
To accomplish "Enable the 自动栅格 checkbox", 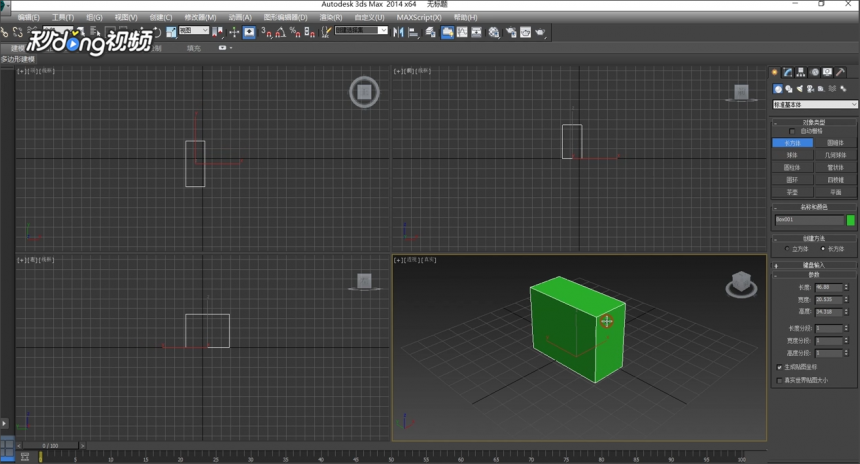I will [x=791, y=131].
